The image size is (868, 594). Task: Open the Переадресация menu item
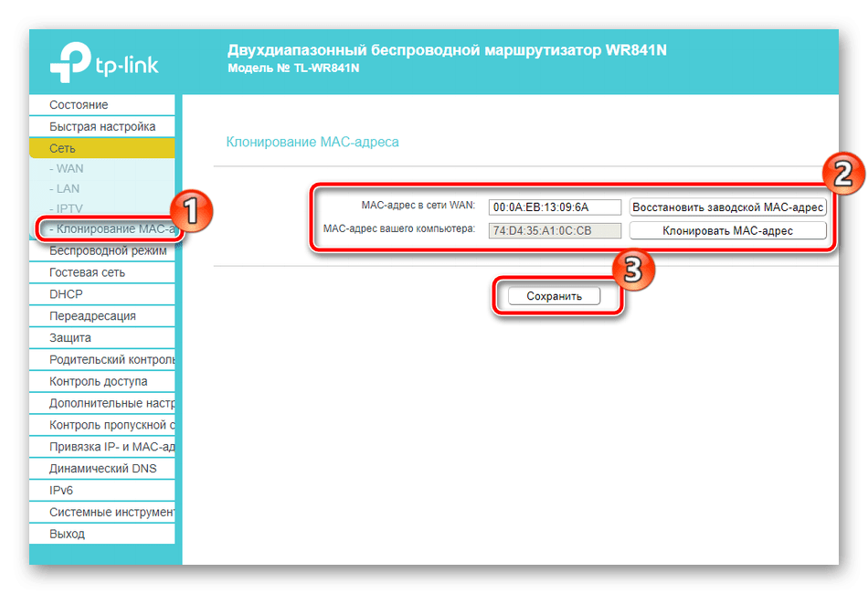click(x=92, y=316)
